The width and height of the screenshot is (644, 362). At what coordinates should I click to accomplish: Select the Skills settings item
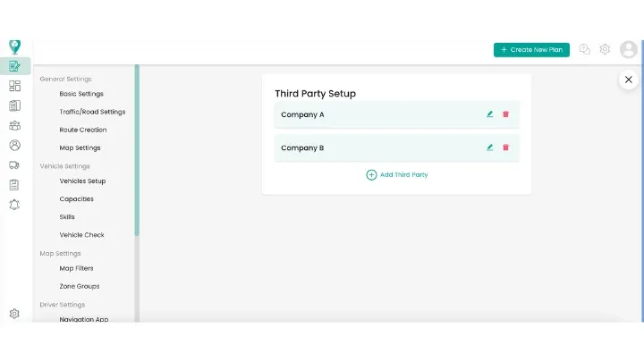(x=67, y=217)
